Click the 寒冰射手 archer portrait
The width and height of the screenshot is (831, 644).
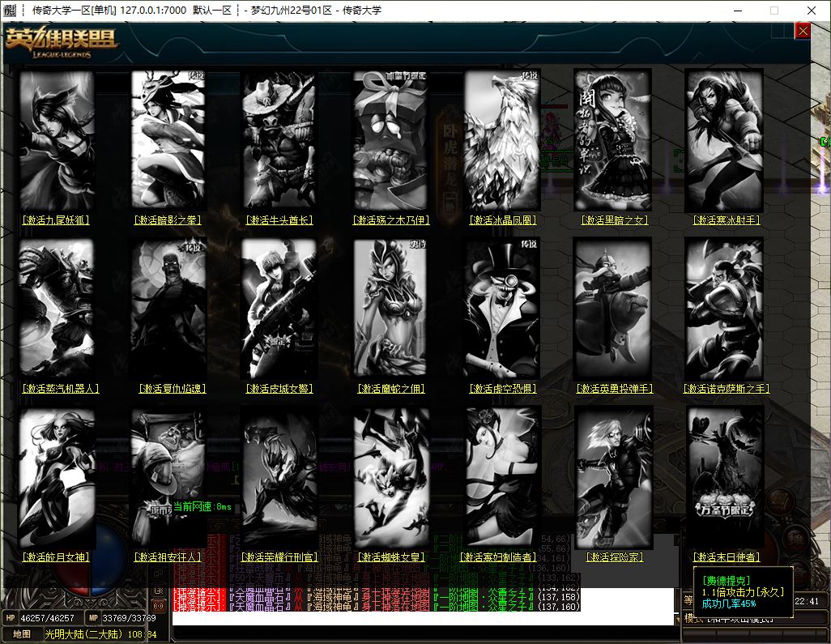(724, 140)
